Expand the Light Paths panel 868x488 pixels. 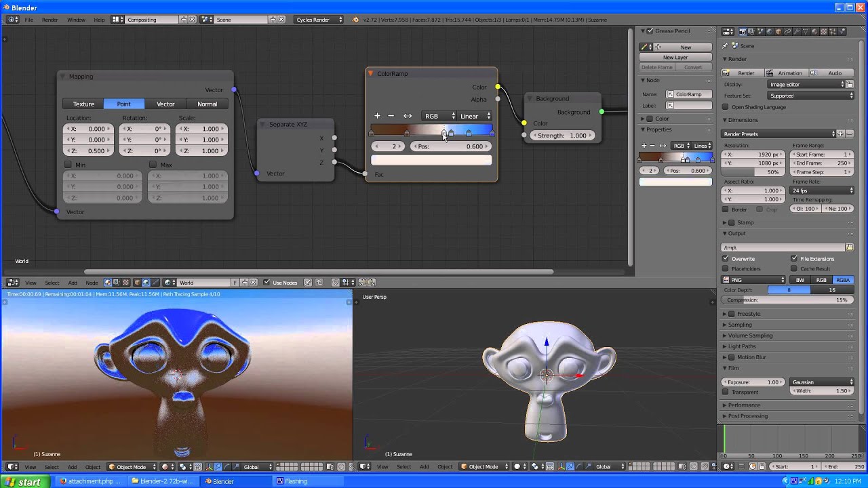coord(741,346)
